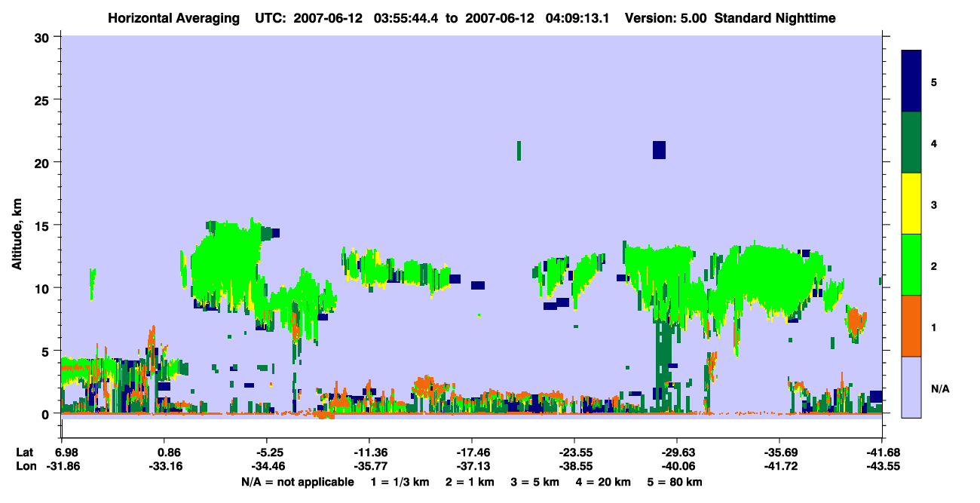Click the isolated blue square at 21 km altitude

(659, 150)
